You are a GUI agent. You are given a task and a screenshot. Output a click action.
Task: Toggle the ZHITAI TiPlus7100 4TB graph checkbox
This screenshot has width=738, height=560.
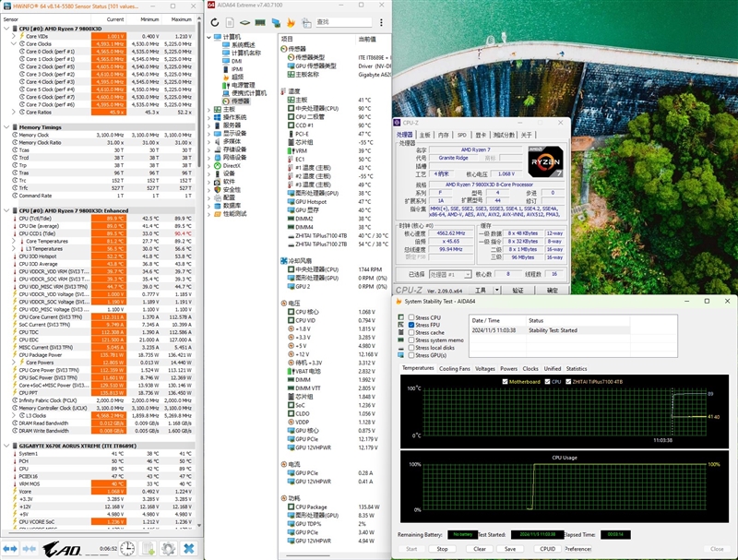coord(568,382)
